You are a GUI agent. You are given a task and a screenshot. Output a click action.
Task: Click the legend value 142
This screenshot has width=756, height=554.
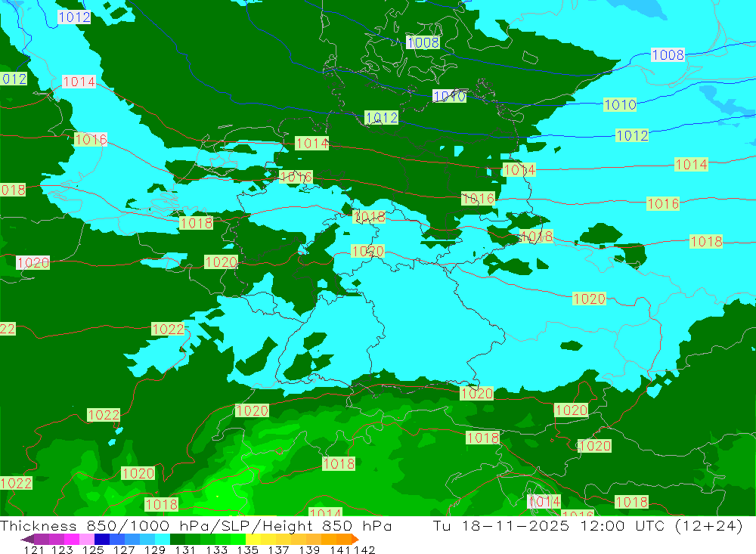coord(364,549)
